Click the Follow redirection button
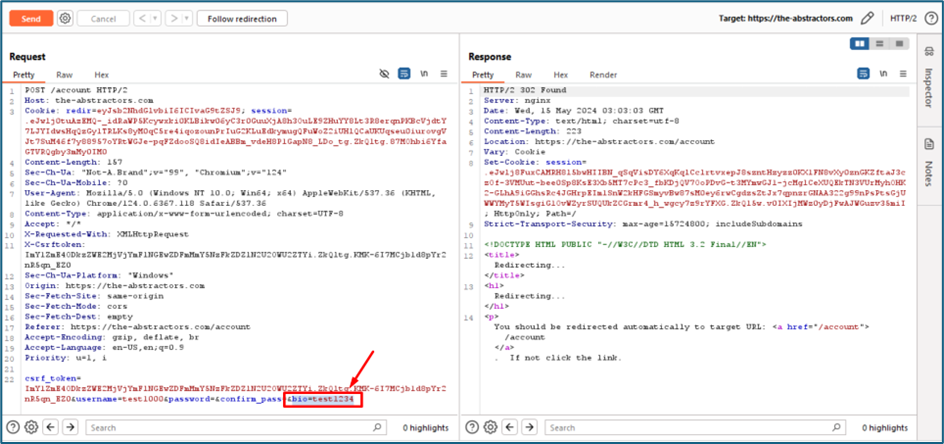Viewport: 944px width, 444px height. click(x=242, y=19)
